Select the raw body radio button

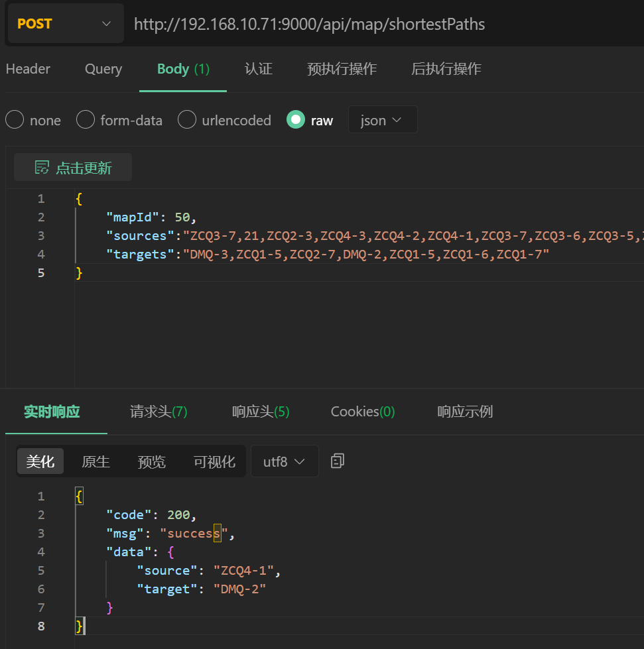[296, 120]
